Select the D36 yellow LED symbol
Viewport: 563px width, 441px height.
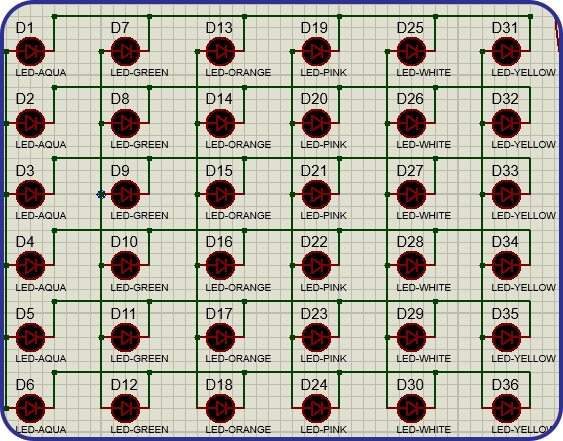506,408
